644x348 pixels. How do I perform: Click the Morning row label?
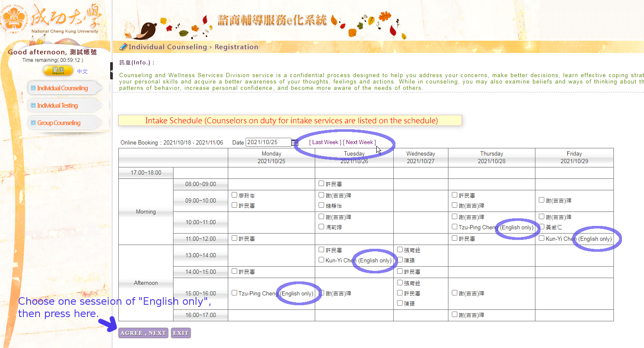pos(146,212)
